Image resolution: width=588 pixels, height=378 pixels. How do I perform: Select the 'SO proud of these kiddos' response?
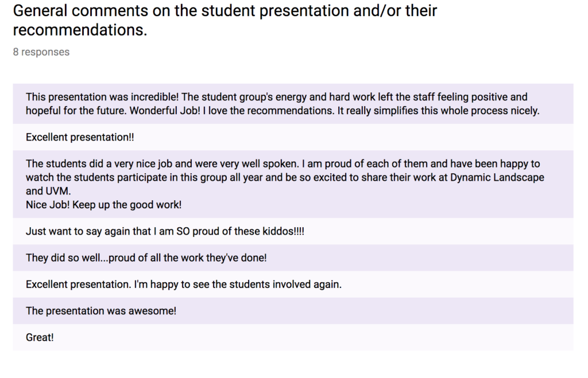[293, 231]
